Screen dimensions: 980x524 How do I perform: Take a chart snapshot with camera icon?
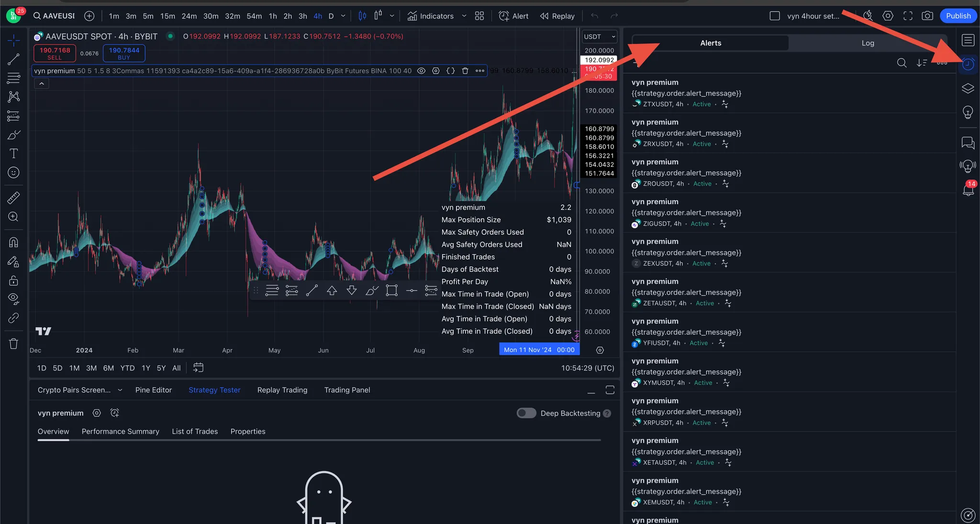(927, 16)
